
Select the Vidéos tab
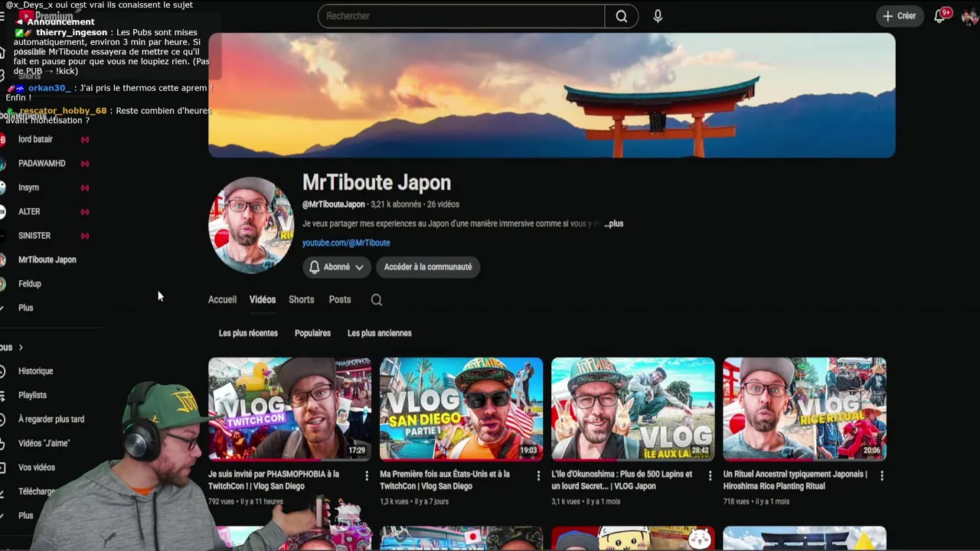[263, 300]
